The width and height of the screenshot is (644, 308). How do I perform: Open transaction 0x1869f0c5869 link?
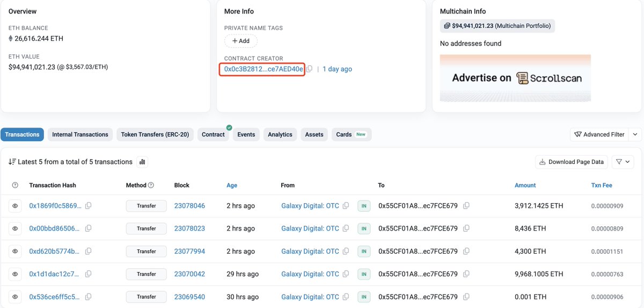(56, 206)
